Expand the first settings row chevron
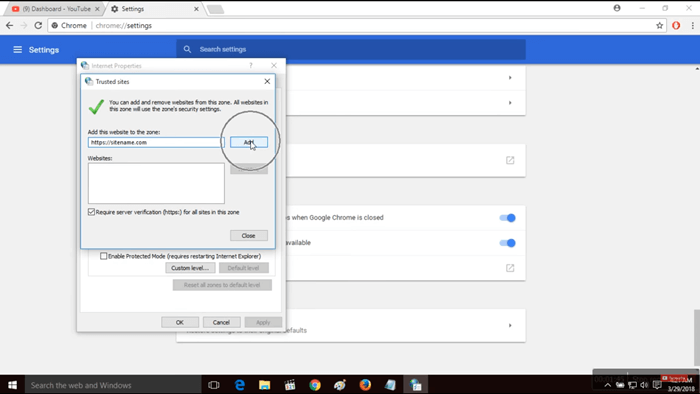Image resolution: width=700 pixels, height=394 pixels. (510, 78)
